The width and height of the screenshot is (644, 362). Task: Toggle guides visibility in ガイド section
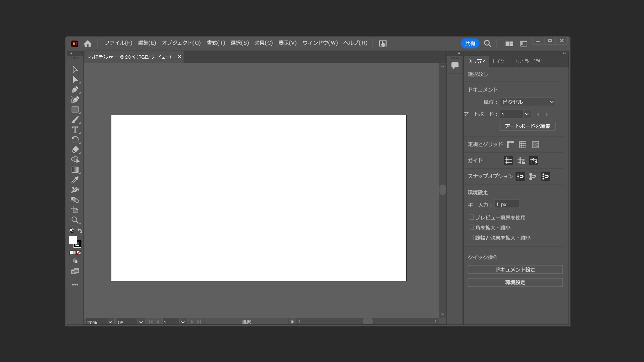tap(508, 161)
